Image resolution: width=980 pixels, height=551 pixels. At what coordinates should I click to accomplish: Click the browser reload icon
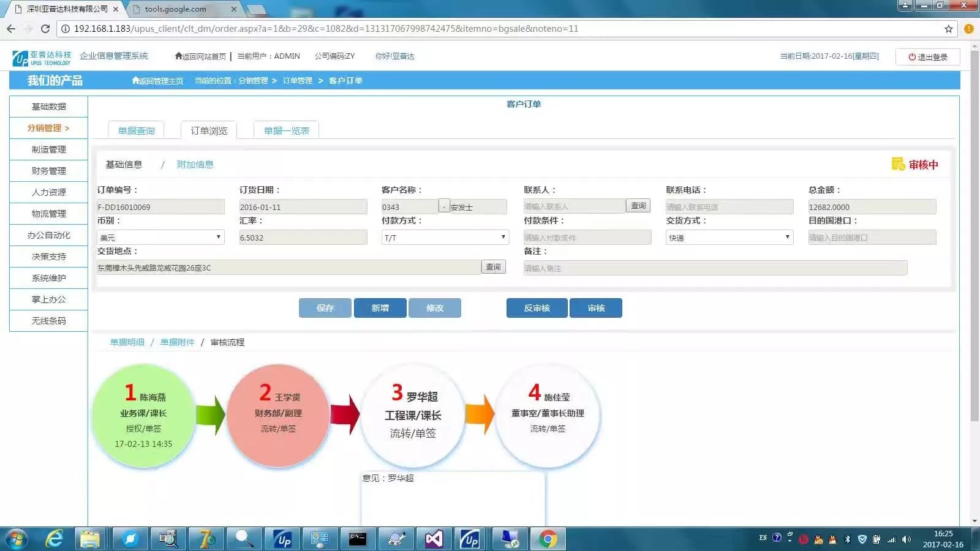click(45, 29)
